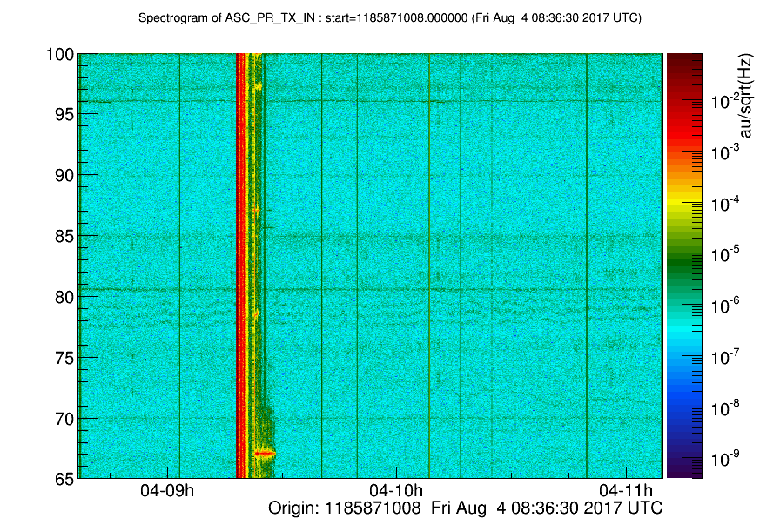Click the 10^-8 colorbar scale label

pos(725,407)
